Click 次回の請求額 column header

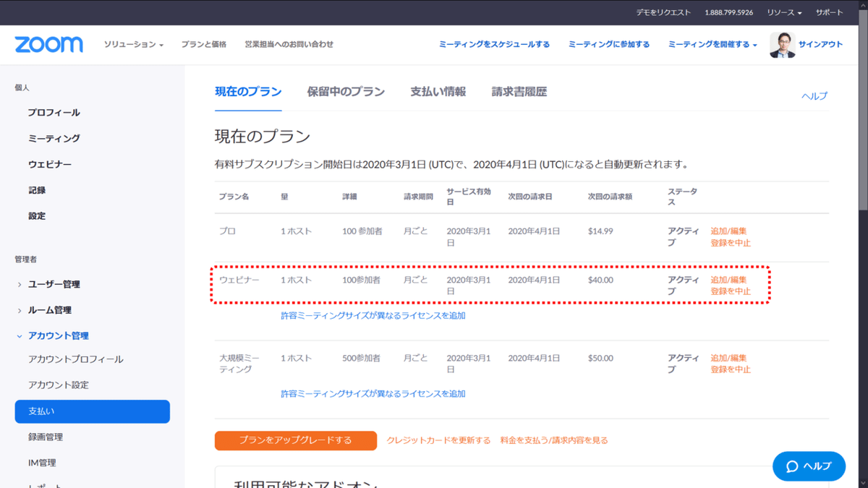(x=610, y=197)
